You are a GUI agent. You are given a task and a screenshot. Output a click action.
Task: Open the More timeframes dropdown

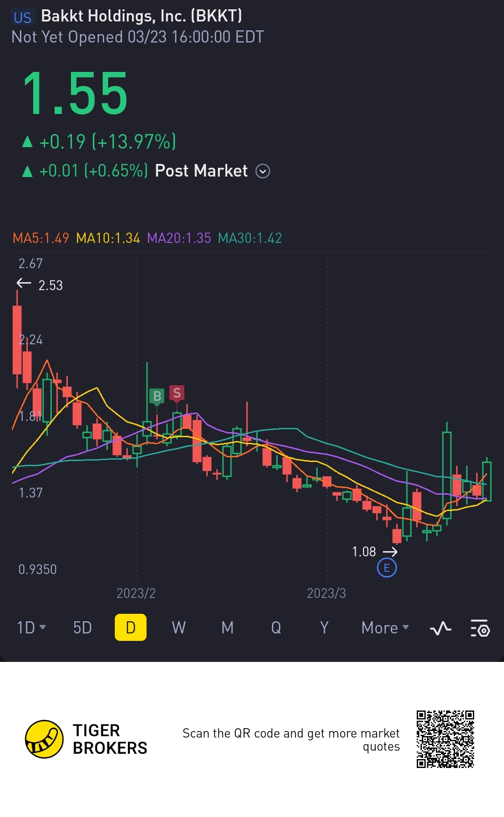[x=385, y=627]
